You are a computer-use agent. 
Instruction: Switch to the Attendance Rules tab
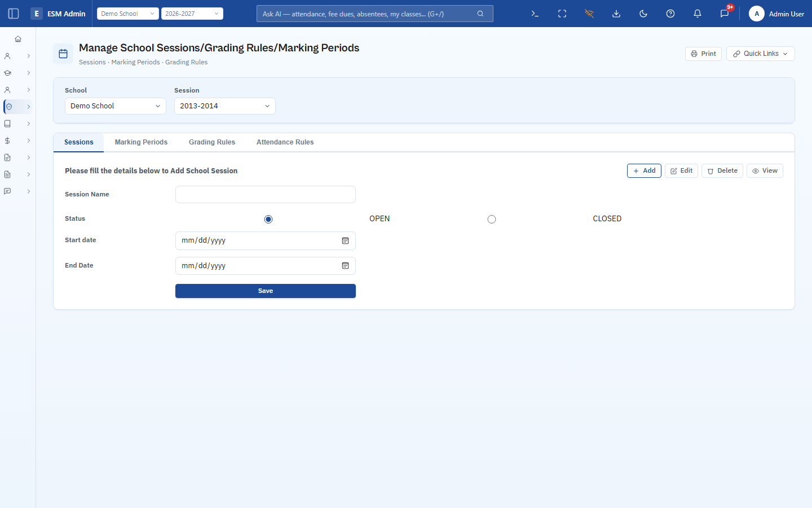coord(285,142)
